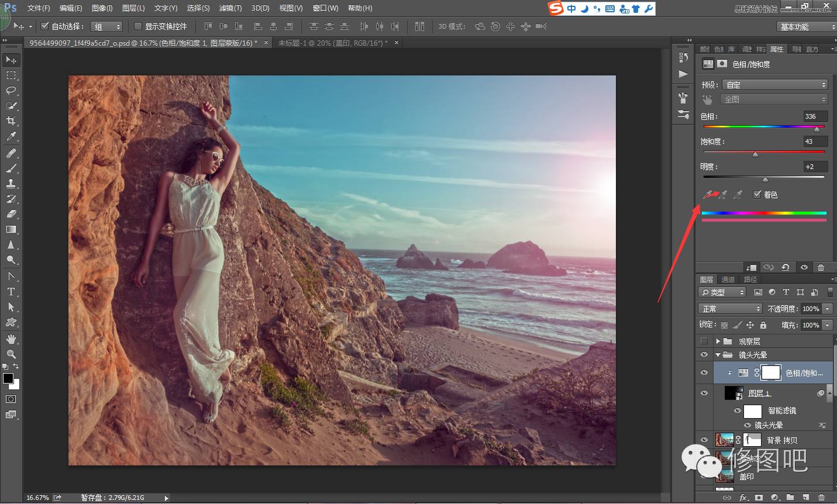Reset adjustment to defaults icon
The image size is (837, 504).
tap(786, 267)
